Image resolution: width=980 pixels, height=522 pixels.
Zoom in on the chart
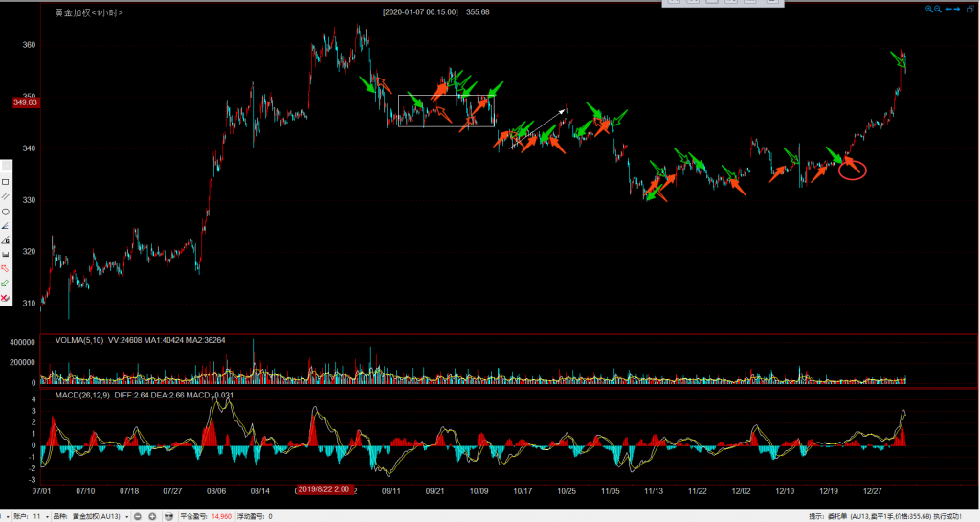coord(928,10)
